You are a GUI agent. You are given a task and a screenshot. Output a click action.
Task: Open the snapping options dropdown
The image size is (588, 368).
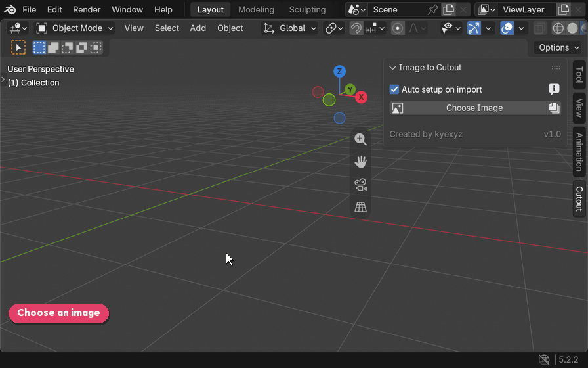pos(375,28)
